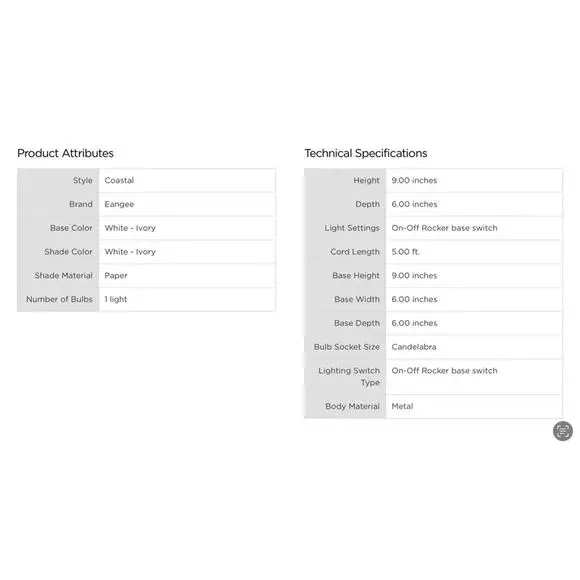Click the Base Width 6.00 inches value

414,299
